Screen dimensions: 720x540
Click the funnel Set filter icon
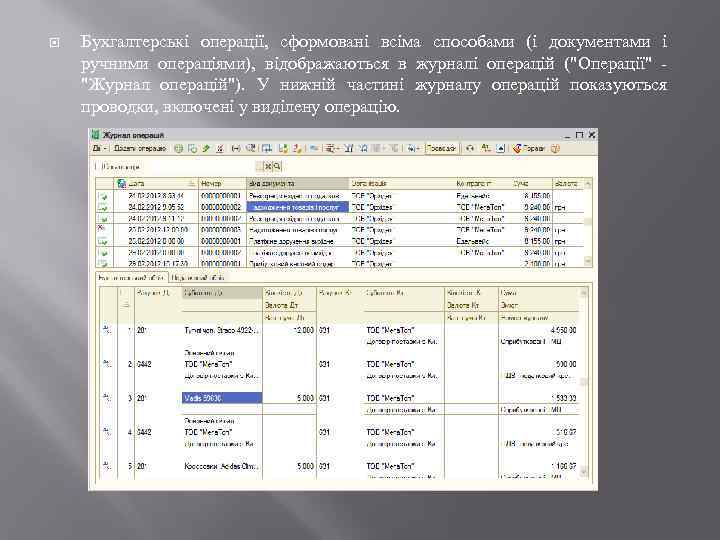tap(349, 148)
